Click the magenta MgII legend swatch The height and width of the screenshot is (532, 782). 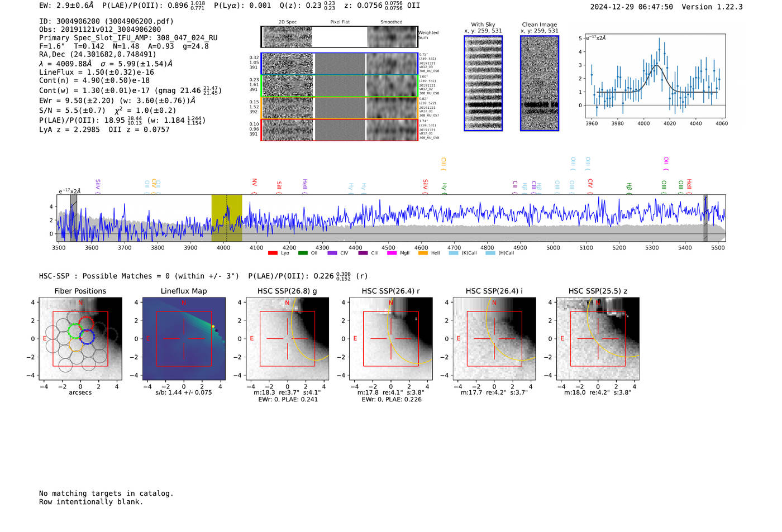(392, 253)
